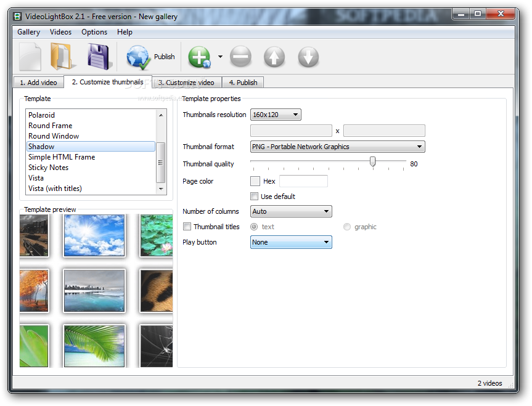Select the Polaroid template
This screenshot has width=532, height=406.
click(91, 115)
